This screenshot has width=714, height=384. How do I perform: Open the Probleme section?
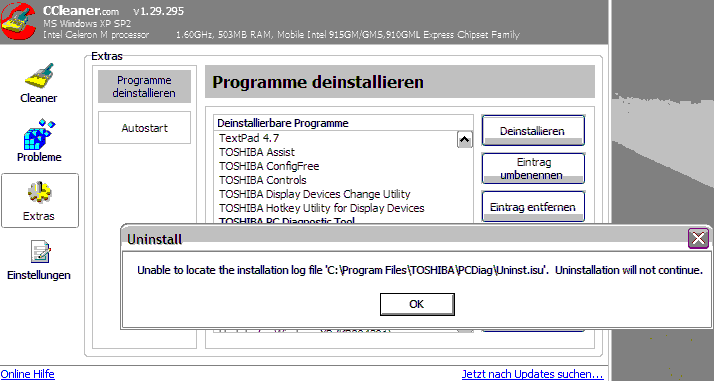pyautogui.click(x=39, y=141)
